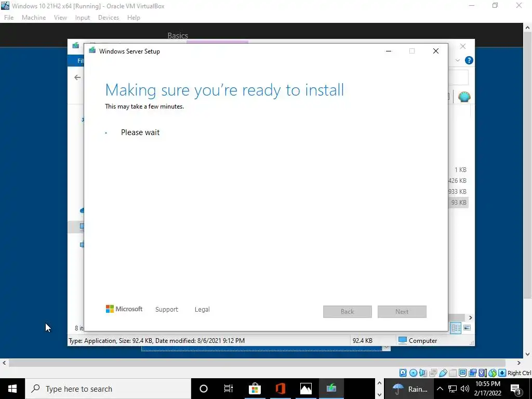This screenshot has height=399, width=532.
Task: Click the Help question mark in File Explorer
Action: pos(469,60)
